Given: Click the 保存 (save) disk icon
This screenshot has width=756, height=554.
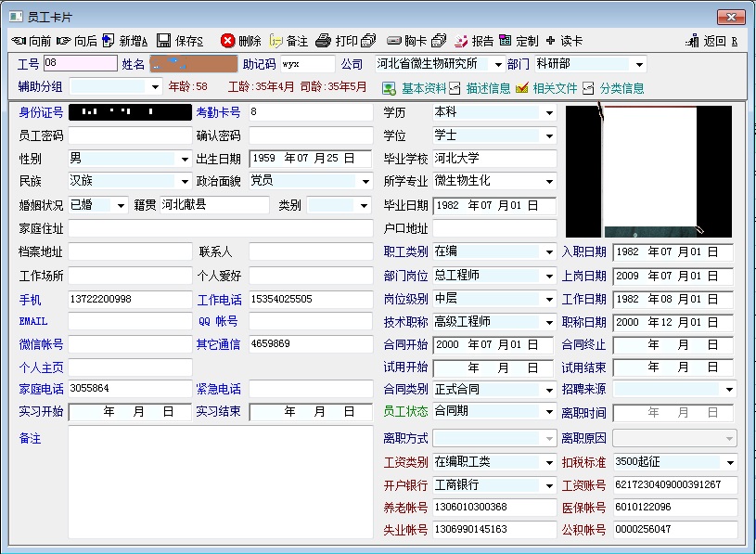Looking at the screenshot, I should (x=163, y=41).
